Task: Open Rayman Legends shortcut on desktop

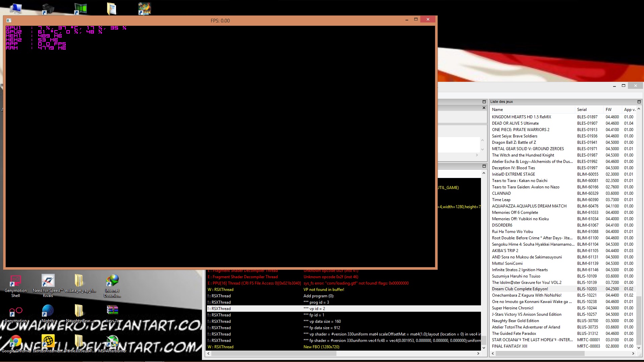Action: coord(145,8)
